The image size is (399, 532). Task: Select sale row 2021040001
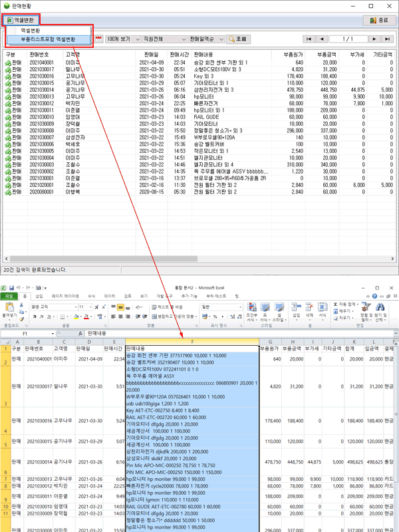click(198, 63)
